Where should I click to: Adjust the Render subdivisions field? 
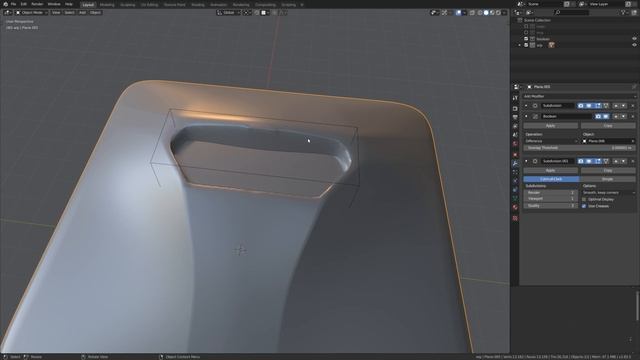point(551,193)
